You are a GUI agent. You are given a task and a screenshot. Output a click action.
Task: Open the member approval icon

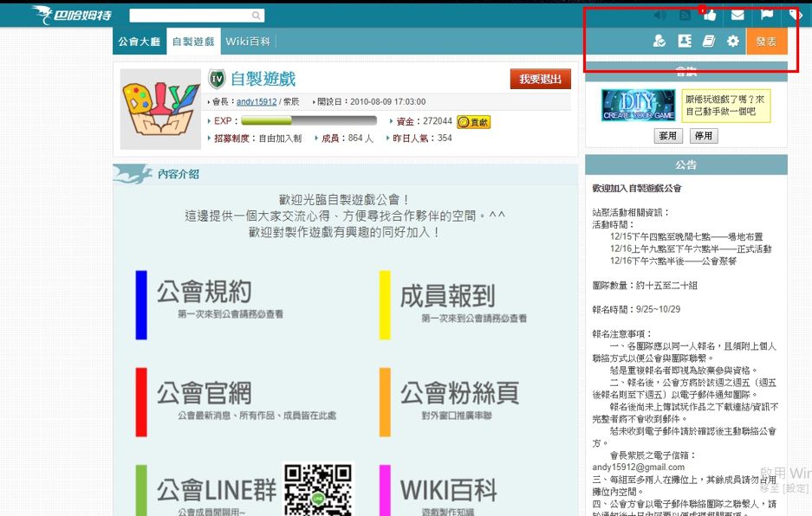point(659,42)
